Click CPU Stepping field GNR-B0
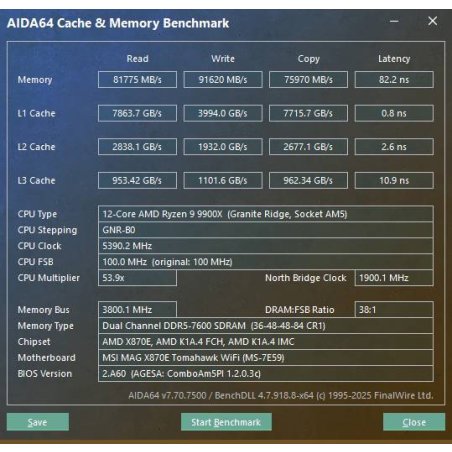The height and width of the screenshot is (452, 452). (x=266, y=230)
